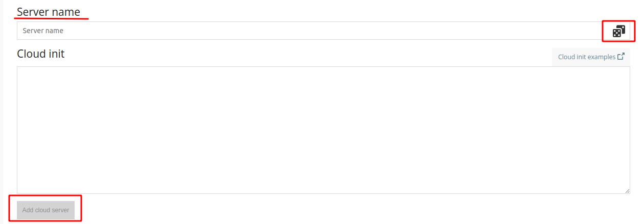Place cursor in the empty Cloud init box
Image resolution: width=644 pixels, height=224 pixels.
[324, 130]
